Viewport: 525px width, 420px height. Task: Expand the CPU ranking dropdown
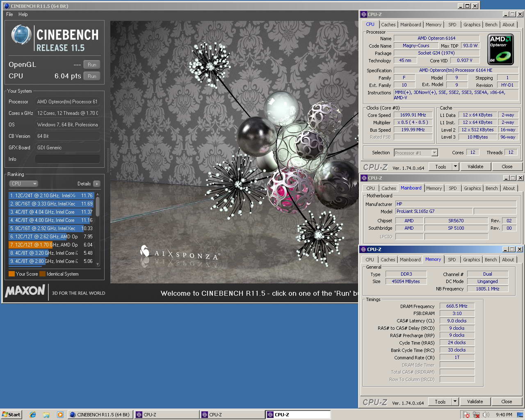pyautogui.click(x=23, y=184)
